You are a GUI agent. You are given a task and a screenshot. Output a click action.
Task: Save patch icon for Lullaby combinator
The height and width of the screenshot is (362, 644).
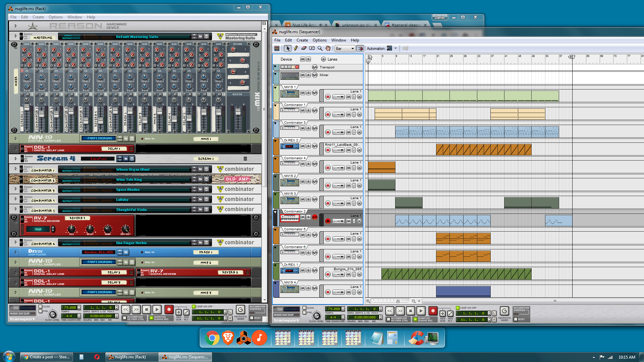coord(206,199)
